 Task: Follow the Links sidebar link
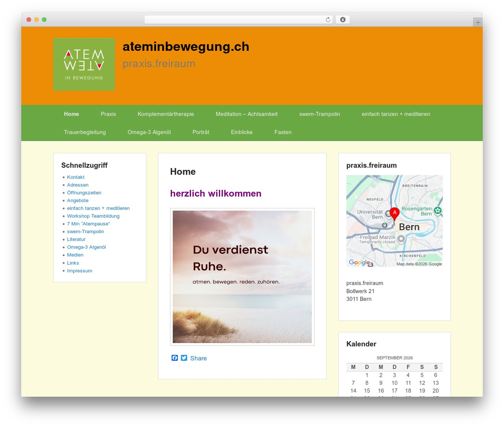tap(73, 263)
